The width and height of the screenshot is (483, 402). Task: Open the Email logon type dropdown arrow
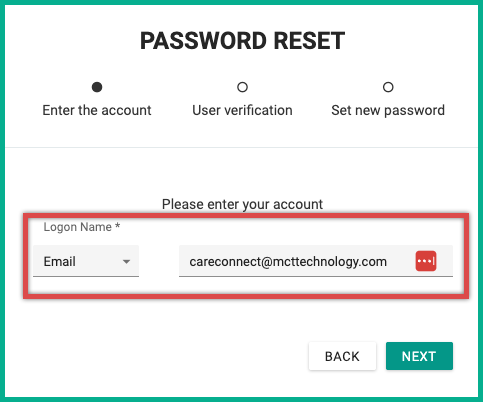126,262
